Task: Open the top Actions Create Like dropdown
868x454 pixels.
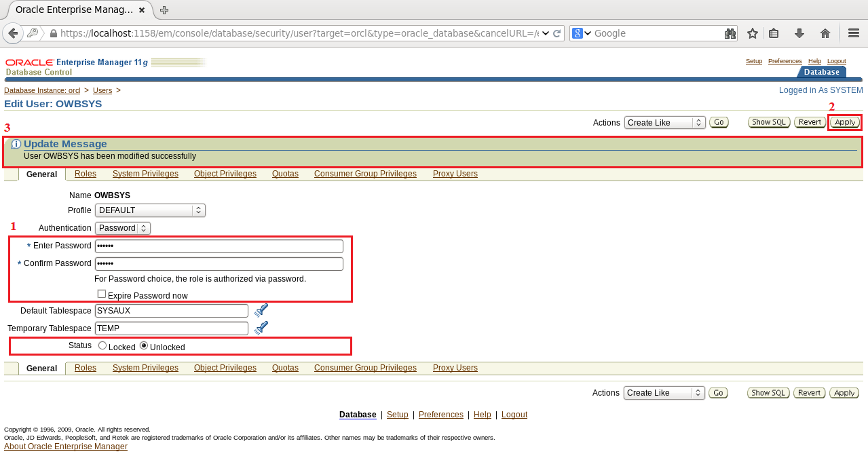Action: point(665,123)
